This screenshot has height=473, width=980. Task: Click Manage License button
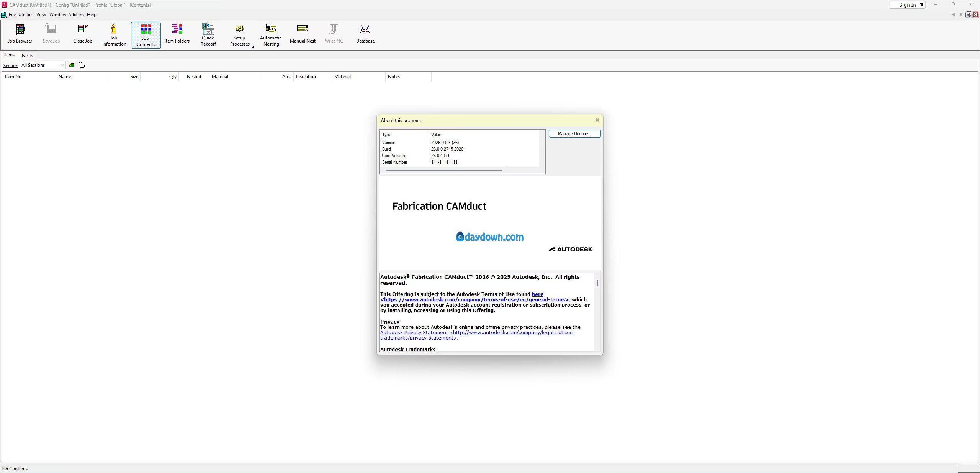[574, 134]
